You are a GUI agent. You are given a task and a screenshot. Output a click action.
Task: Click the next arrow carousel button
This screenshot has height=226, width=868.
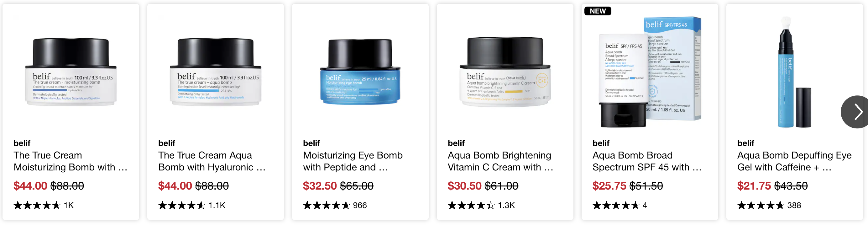(x=855, y=112)
